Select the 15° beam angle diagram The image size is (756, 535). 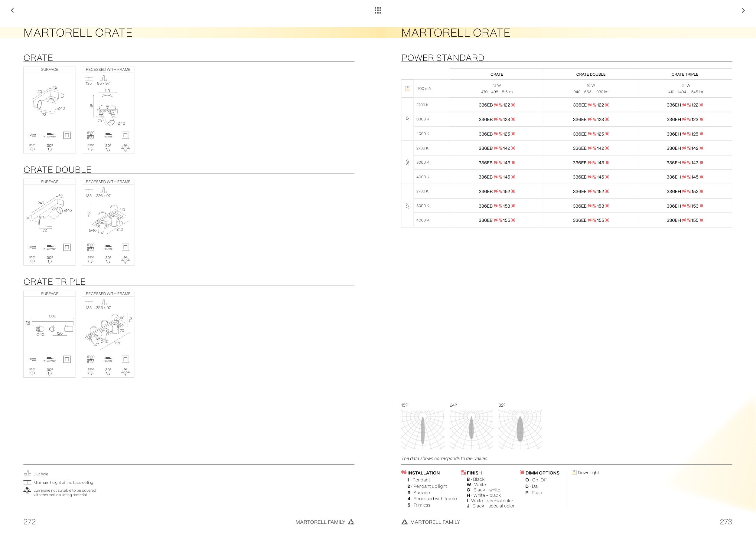[x=422, y=429]
